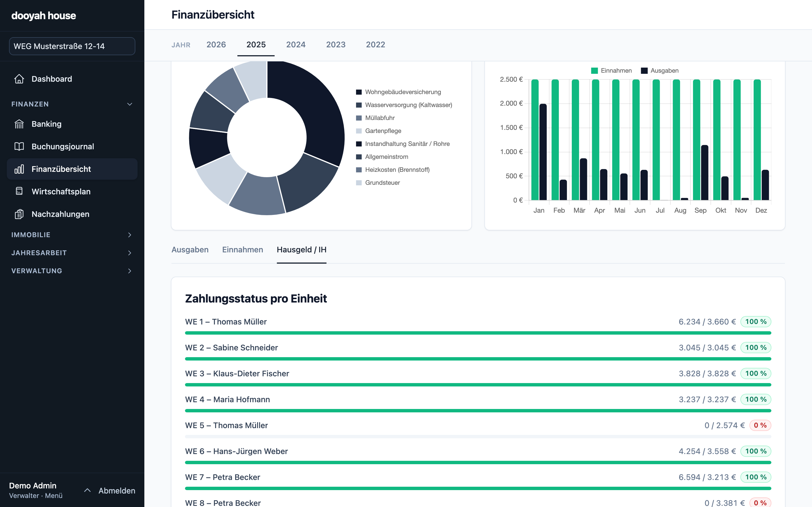Expand the JAHRESARBEIT sidebar section
Viewport: 812px width, 507px height.
pos(72,253)
